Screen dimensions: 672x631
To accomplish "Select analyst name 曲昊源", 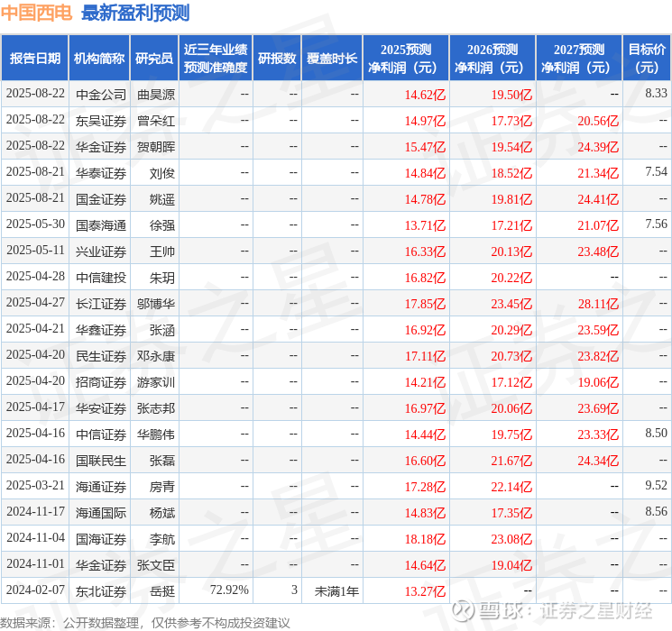I will [156, 95].
